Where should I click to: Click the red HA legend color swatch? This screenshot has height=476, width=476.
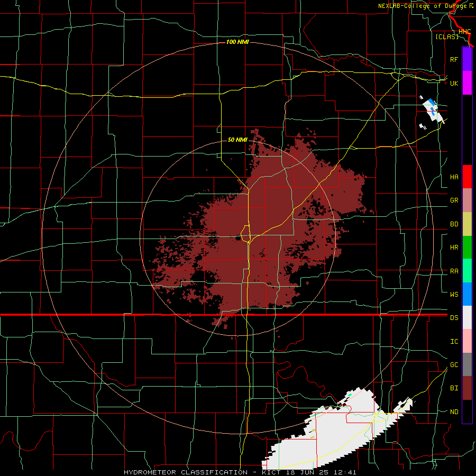tap(467, 177)
